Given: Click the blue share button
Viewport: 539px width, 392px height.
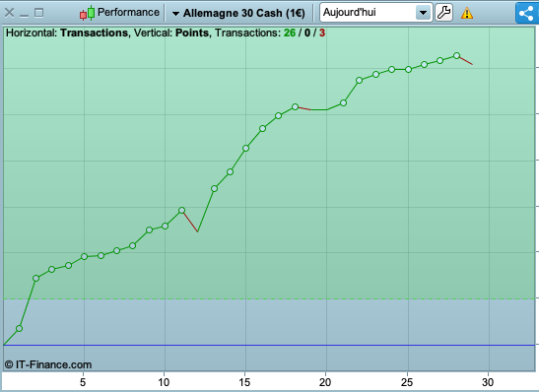Looking at the screenshot, I should [x=527, y=13].
